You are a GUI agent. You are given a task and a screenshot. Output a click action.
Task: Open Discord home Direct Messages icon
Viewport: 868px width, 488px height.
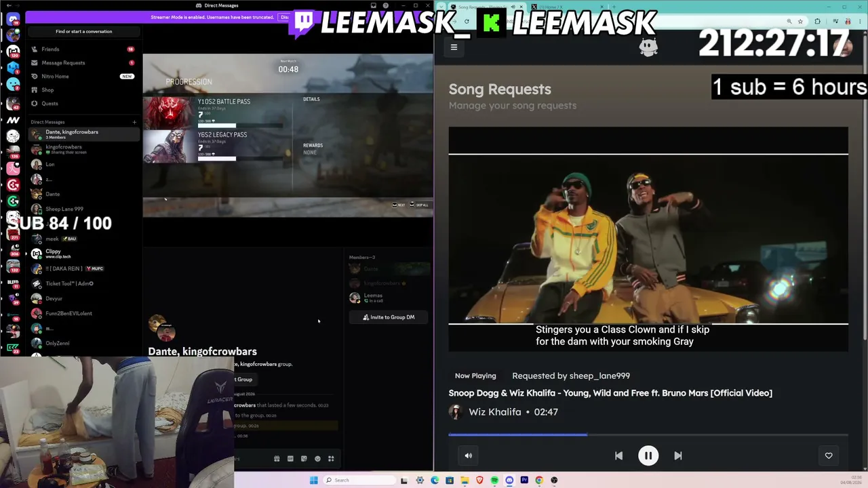tap(13, 19)
